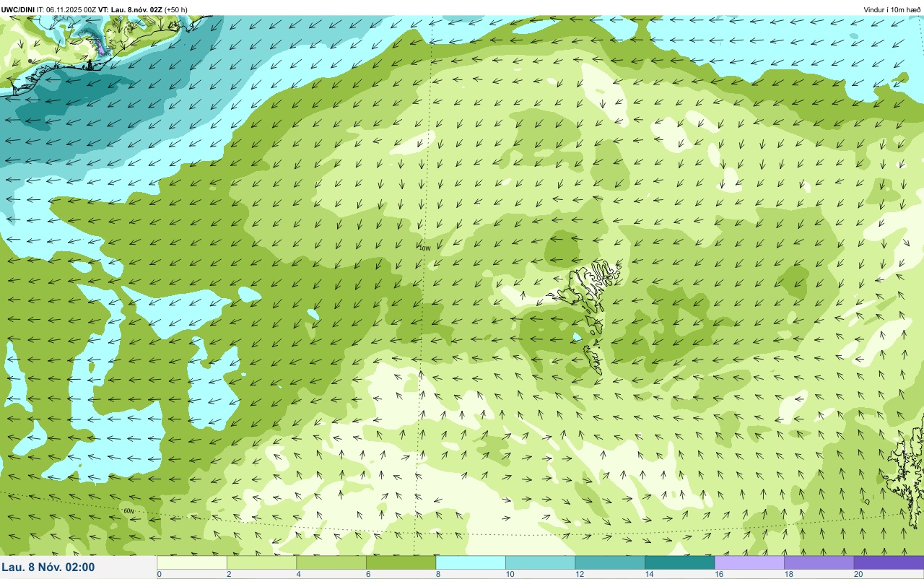The height and width of the screenshot is (579, 924).
Task: Click the legend value '10'
Action: click(510, 574)
